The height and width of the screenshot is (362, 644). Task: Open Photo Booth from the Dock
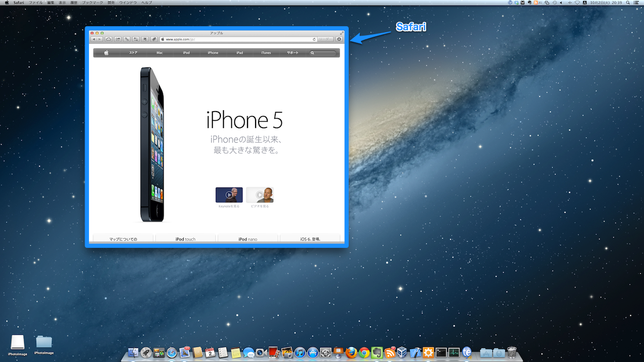(x=274, y=352)
